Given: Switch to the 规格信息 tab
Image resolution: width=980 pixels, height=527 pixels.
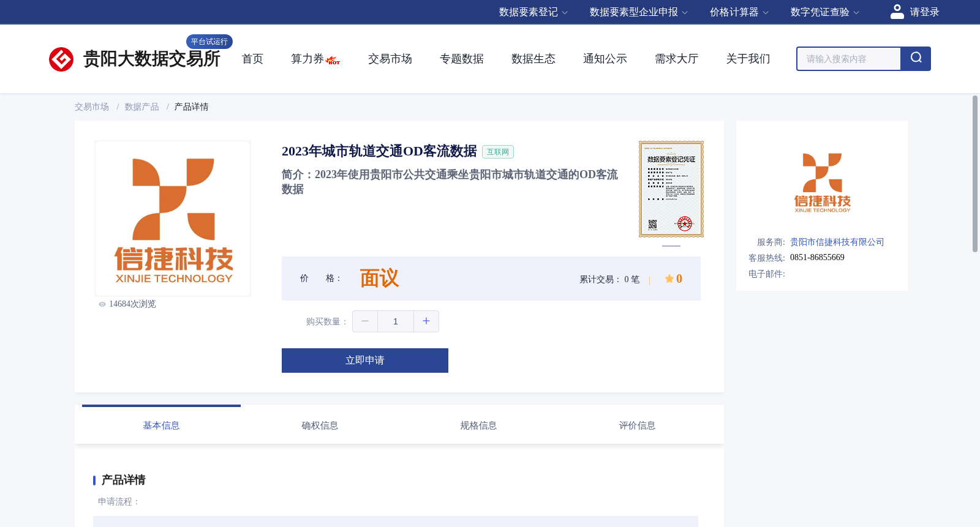Looking at the screenshot, I should pyautogui.click(x=478, y=425).
